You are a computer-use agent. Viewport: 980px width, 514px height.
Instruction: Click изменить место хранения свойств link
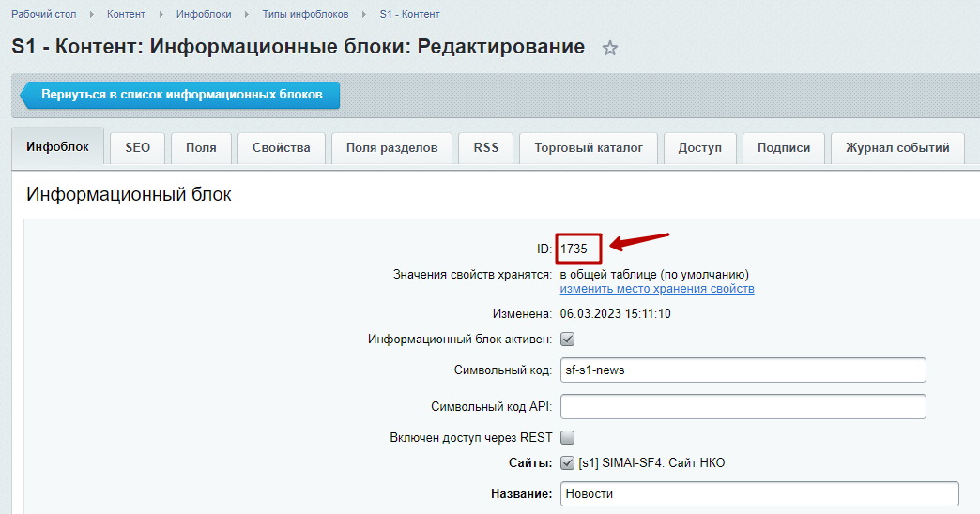(657, 289)
